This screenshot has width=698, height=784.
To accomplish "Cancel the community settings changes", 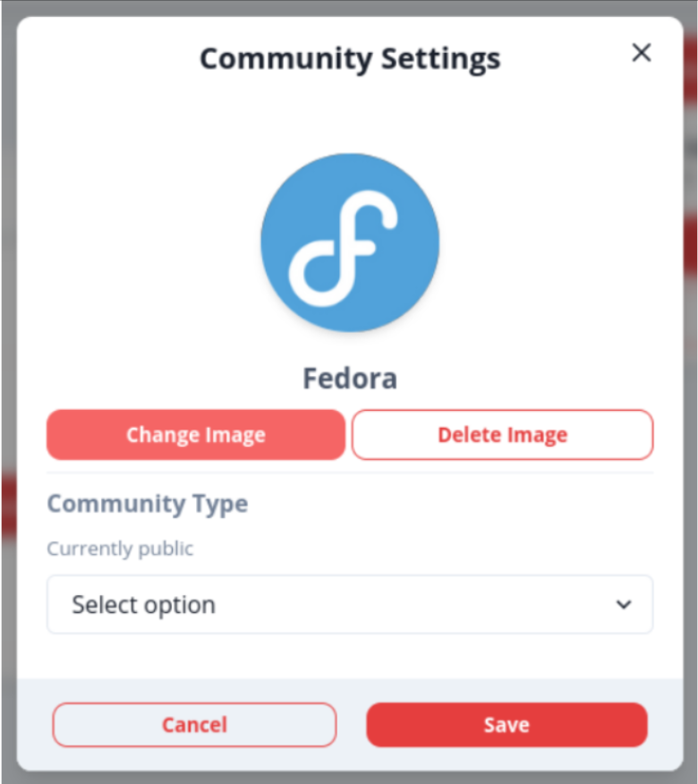I will 194,724.
